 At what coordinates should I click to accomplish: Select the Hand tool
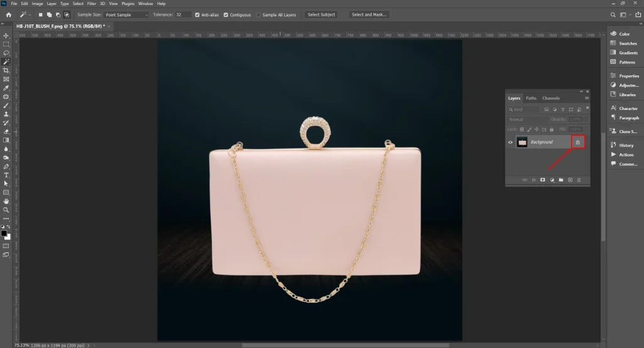6,201
